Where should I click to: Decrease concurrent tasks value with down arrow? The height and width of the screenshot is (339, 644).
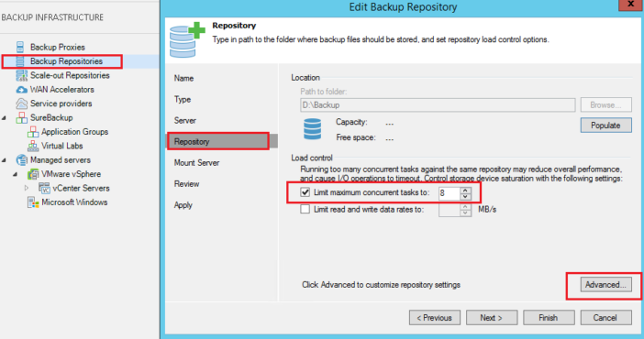tap(465, 196)
